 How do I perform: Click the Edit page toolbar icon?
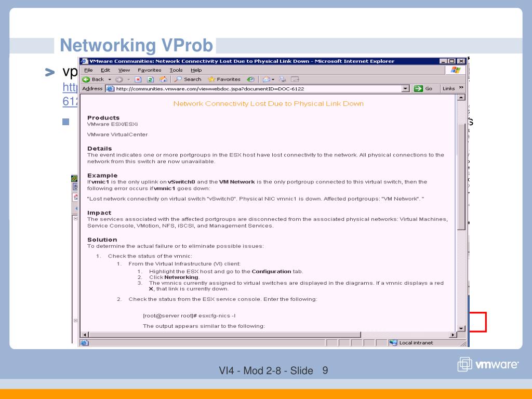coord(295,79)
